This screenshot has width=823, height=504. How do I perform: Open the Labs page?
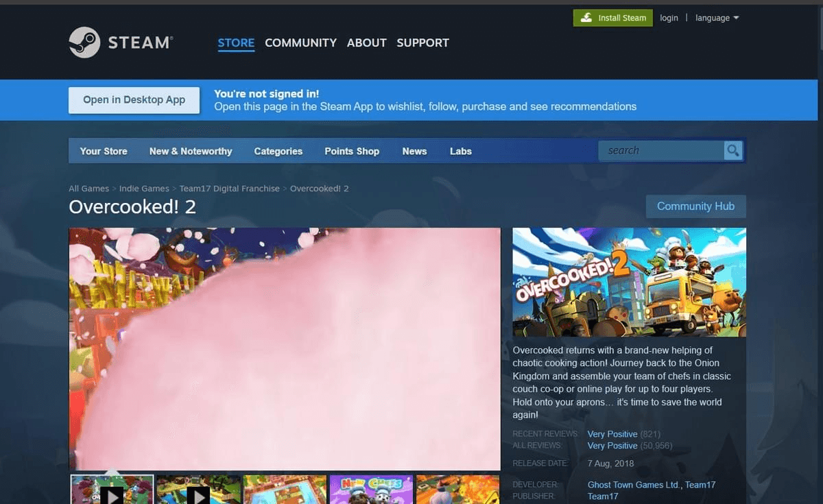pos(460,151)
